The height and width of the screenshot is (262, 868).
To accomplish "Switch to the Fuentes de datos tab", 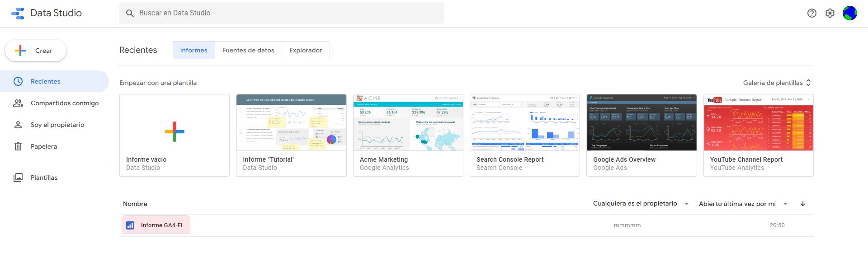I will tap(248, 50).
